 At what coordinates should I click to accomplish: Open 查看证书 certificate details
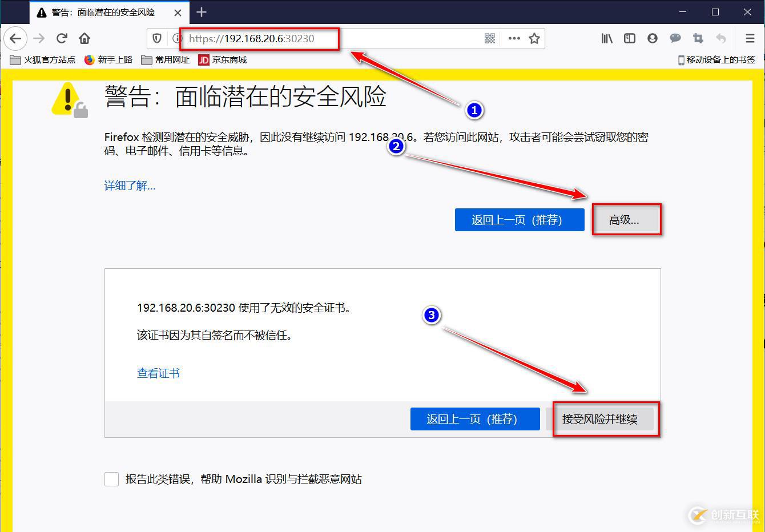pyautogui.click(x=158, y=373)
